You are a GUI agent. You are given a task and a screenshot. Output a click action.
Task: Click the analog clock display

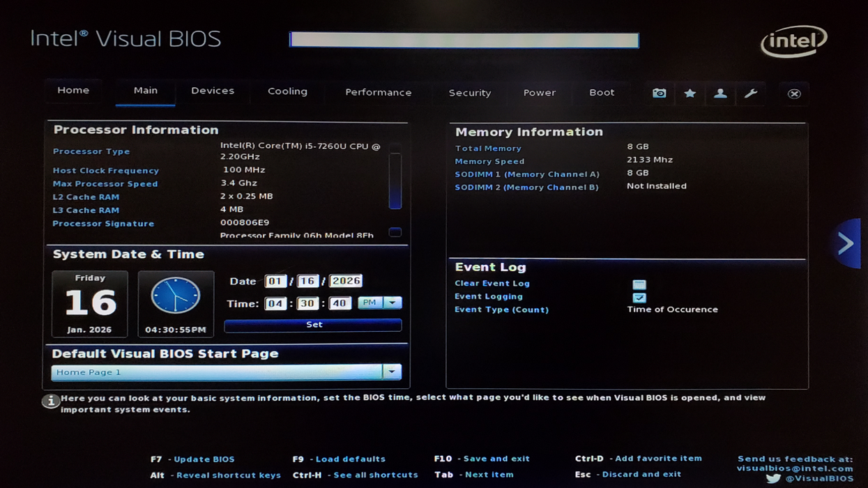(x=176, y=296)
